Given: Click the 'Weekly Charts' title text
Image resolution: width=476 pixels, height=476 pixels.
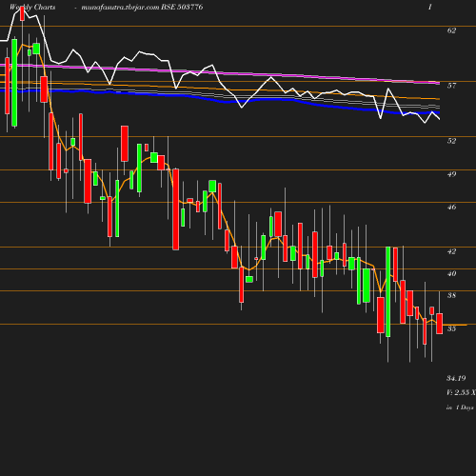Looking at the screenshot, I should pyautogui.click(x=32, y=8).
